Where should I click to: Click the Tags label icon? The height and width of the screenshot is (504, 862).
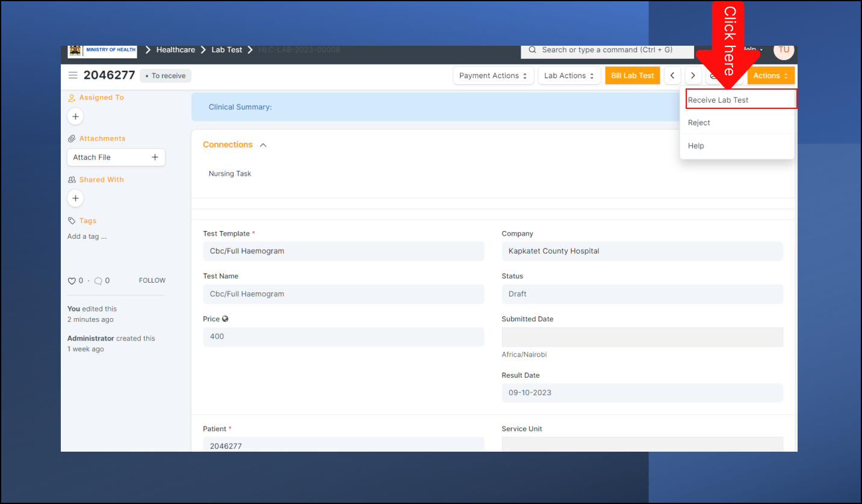click(x=72, y=221)
